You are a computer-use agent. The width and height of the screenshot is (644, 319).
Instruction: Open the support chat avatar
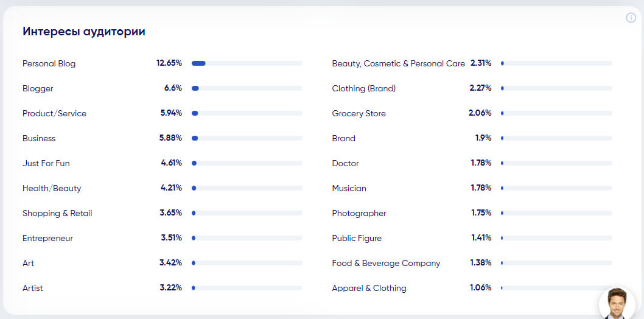617,303
